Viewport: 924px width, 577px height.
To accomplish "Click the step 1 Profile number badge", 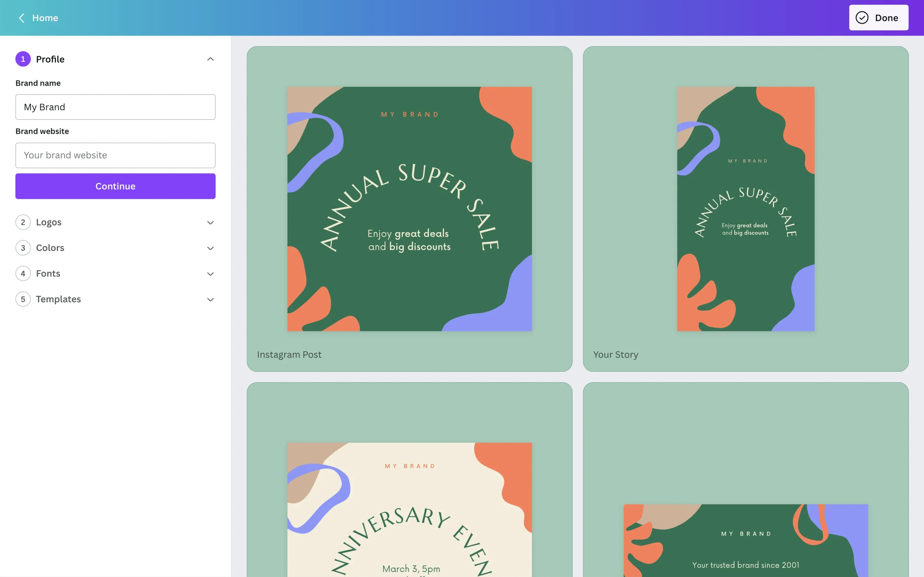I will point(23,59).
